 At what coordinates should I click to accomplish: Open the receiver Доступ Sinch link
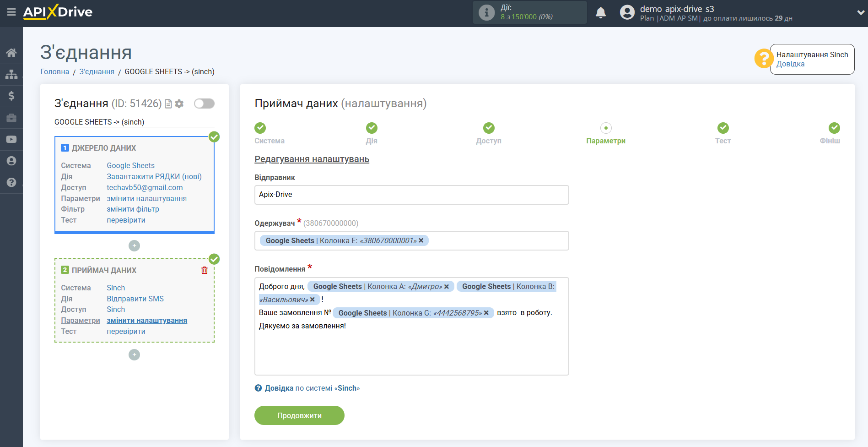(116, 310)
